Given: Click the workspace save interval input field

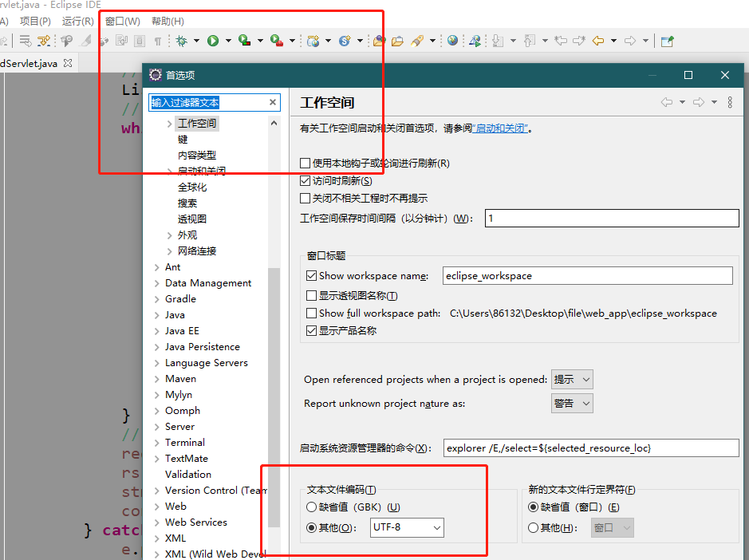Looking at the screenshot, I should pyautogui.click(x=612, y=219).
